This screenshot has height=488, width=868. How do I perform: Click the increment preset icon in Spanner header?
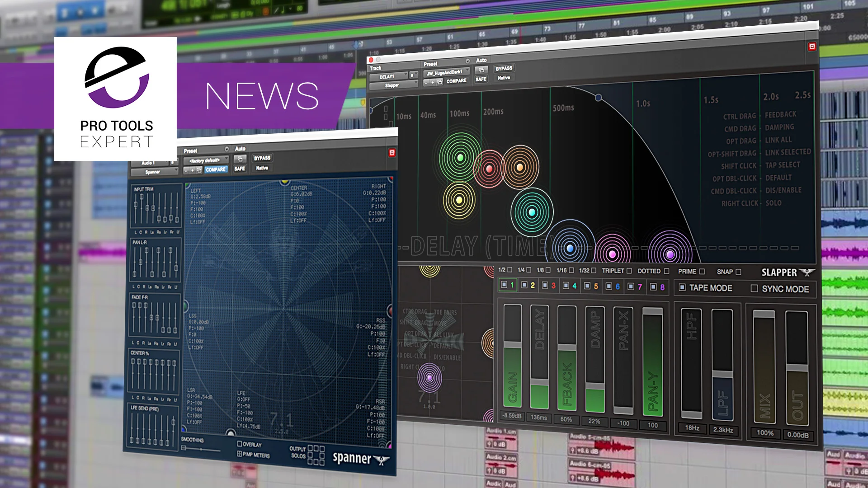click(192, 169)
